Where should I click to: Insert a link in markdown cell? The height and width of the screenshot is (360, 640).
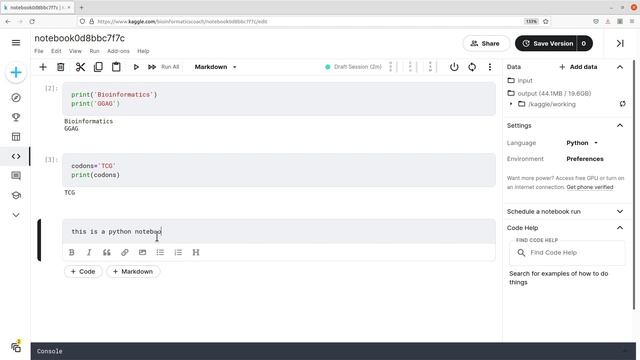[124, 252]
